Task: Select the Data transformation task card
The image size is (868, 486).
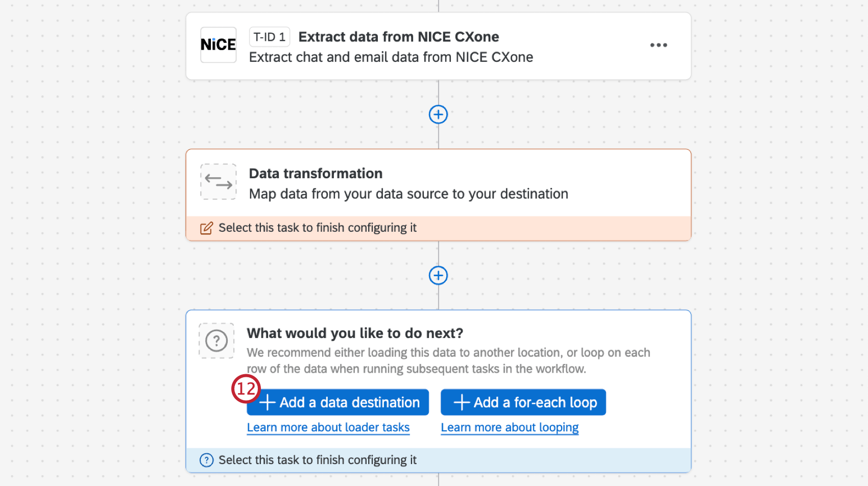Action: pyautogui.click(x=438, y=184)
